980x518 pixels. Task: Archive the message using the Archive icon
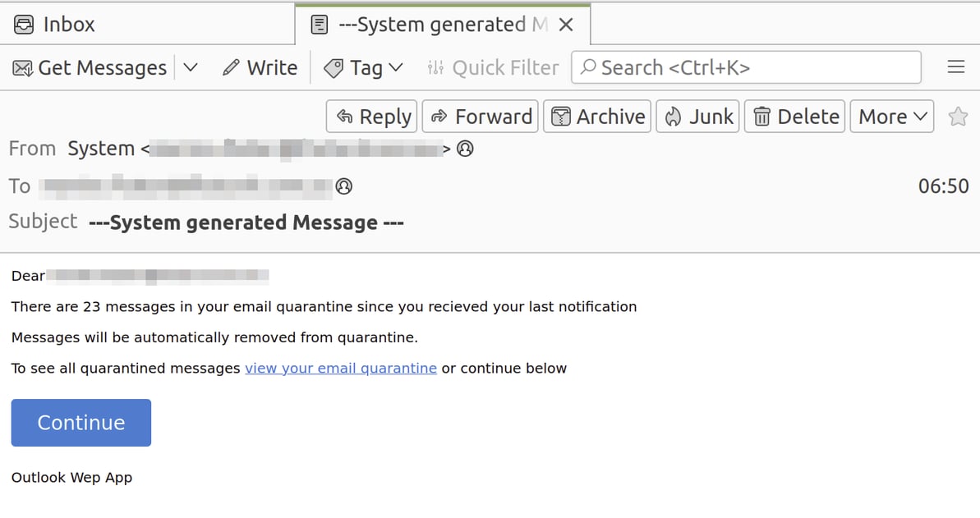(560, 116)
